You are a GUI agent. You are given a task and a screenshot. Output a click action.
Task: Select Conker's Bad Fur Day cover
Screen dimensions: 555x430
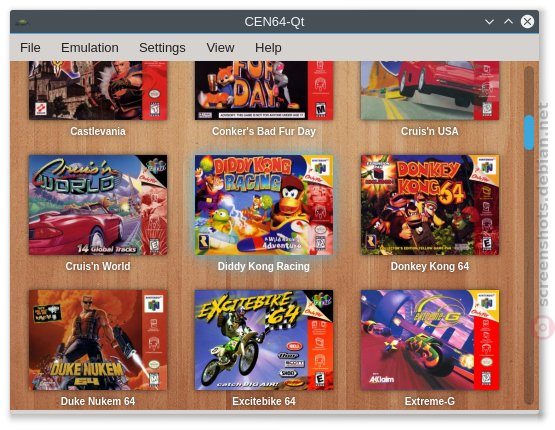pos(264,90)
